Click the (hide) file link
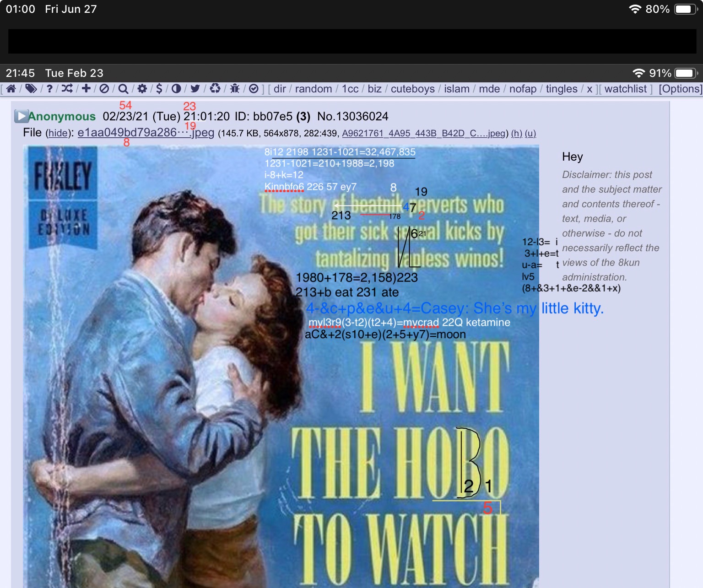The image size is (703, 588). tap(58, 133)
